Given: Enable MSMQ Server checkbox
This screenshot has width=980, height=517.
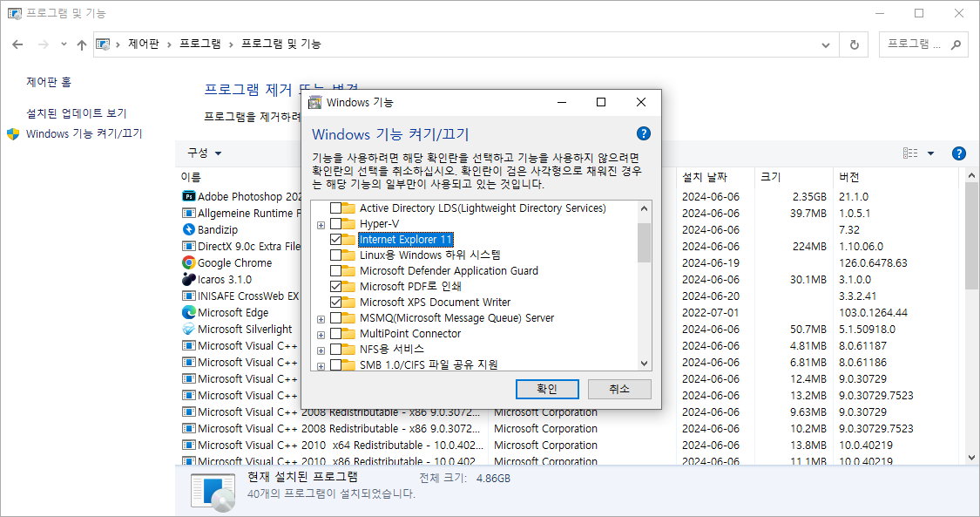Looking at the screenshot, I should 335,318.
